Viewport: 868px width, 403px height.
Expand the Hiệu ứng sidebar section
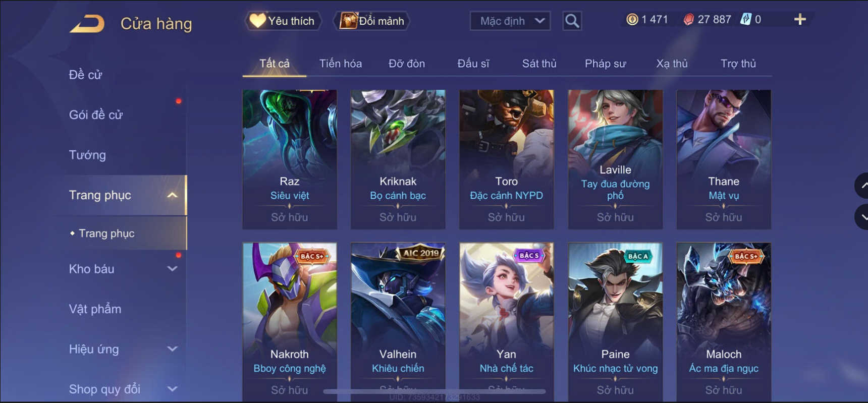tap(172, 349)
